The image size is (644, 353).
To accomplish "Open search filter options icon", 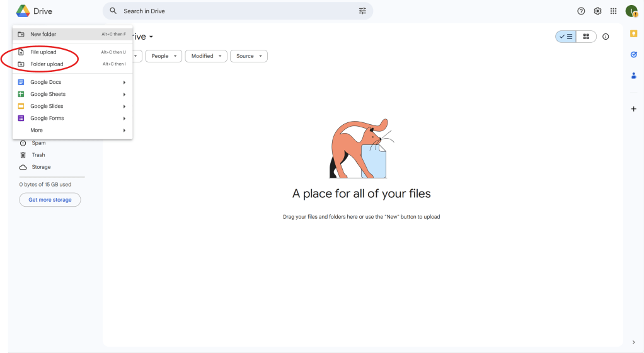I will pyautogui.click(x=362, y=11).
